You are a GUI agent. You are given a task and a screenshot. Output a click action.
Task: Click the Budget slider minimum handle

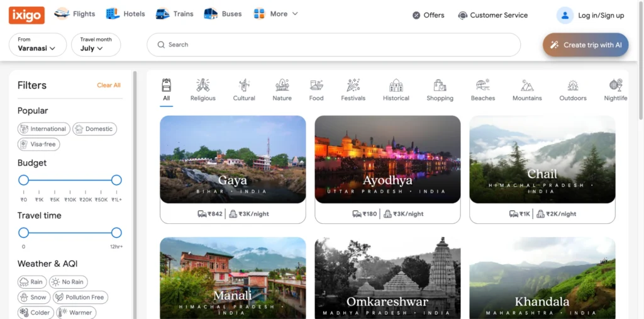coord(23,180)
